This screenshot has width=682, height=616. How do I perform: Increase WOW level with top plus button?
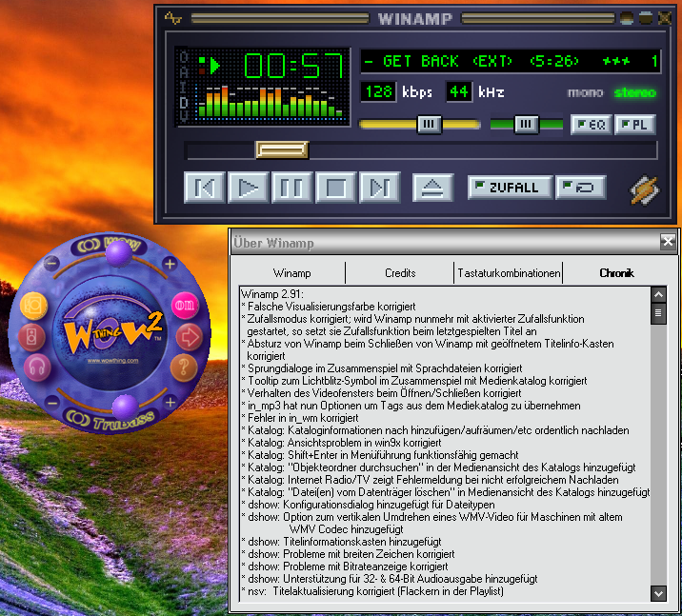170,263
